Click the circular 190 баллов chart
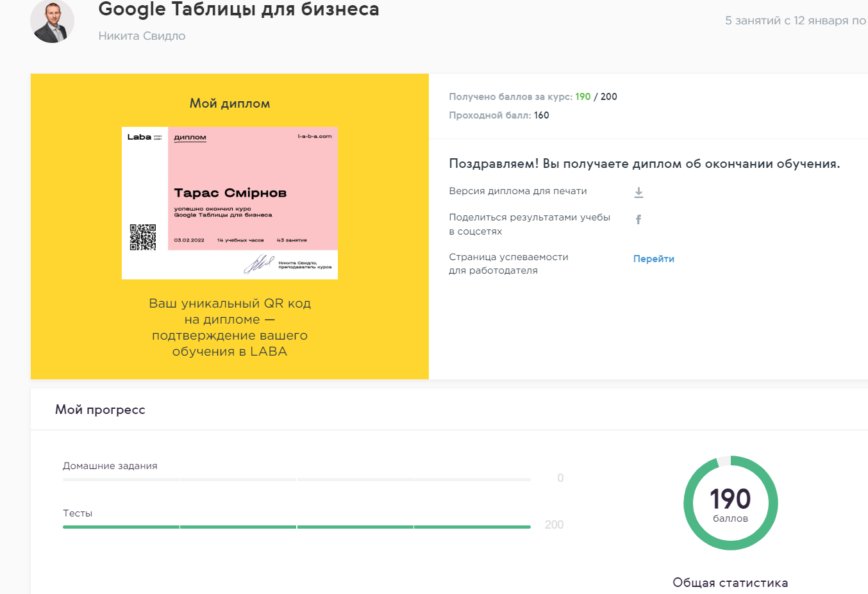This screenshot has height=594, width=868. (x=731, y=503)
